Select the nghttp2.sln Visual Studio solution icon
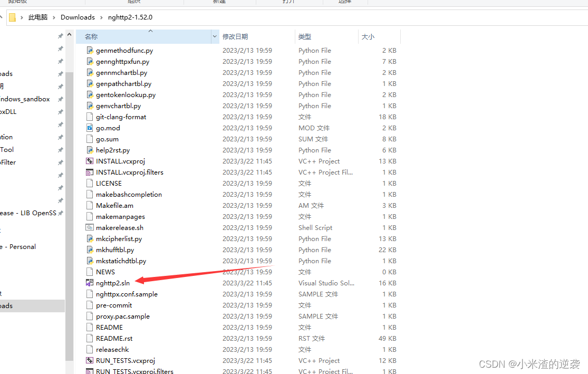This screenshot has height=374, width=588. pyautogui.click(x=90, y=283)
